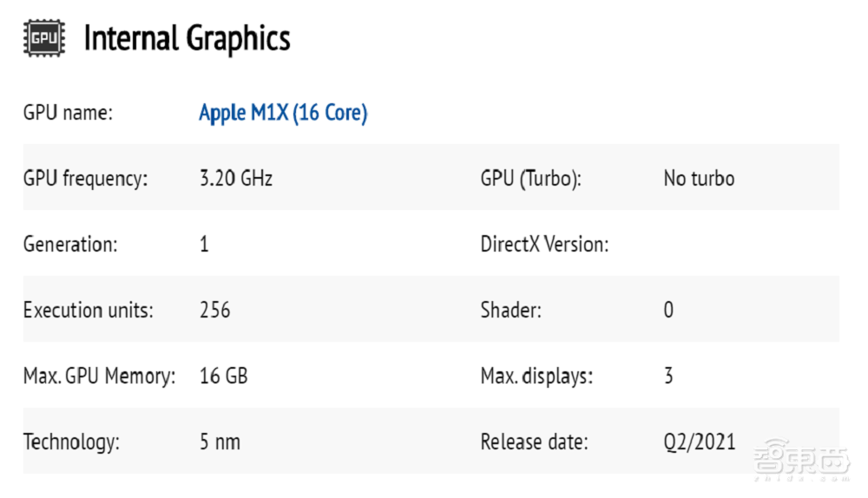Select the 256 execution units value
Viewport: 868px width, 498px height.
[215, 310]
